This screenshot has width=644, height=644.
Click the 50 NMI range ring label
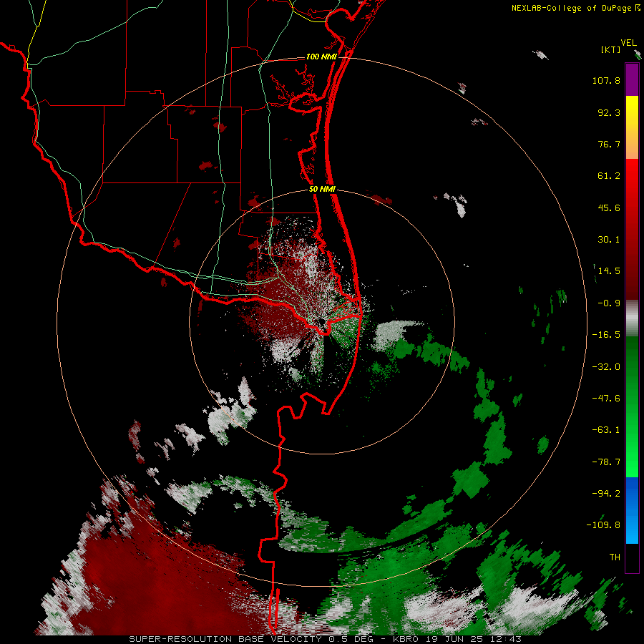click(x=322, y=190)
